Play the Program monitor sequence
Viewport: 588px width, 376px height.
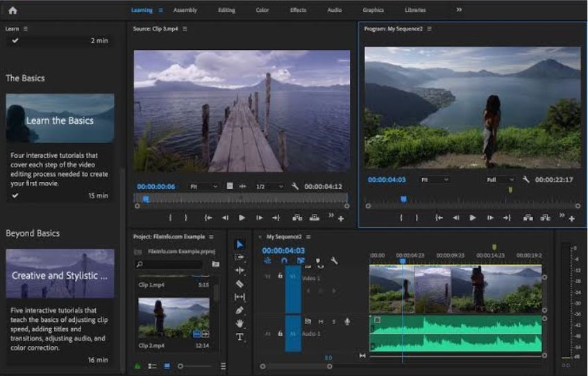(x=473, y=218)
